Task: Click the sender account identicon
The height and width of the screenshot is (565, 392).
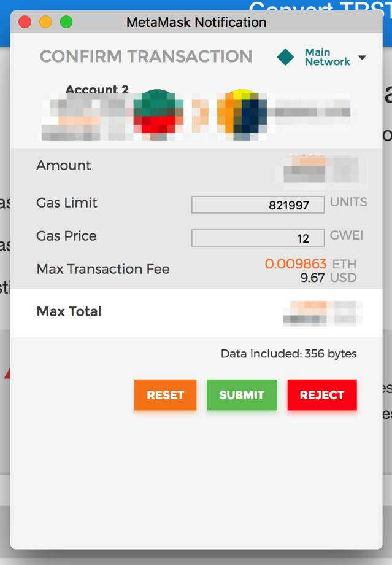Action: [157, 115]
